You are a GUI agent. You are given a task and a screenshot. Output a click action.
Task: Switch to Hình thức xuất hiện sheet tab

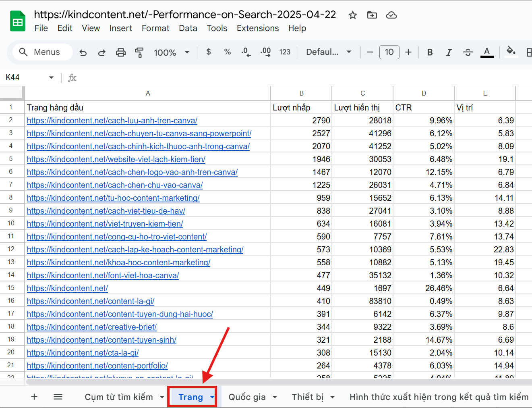point(439,397)
